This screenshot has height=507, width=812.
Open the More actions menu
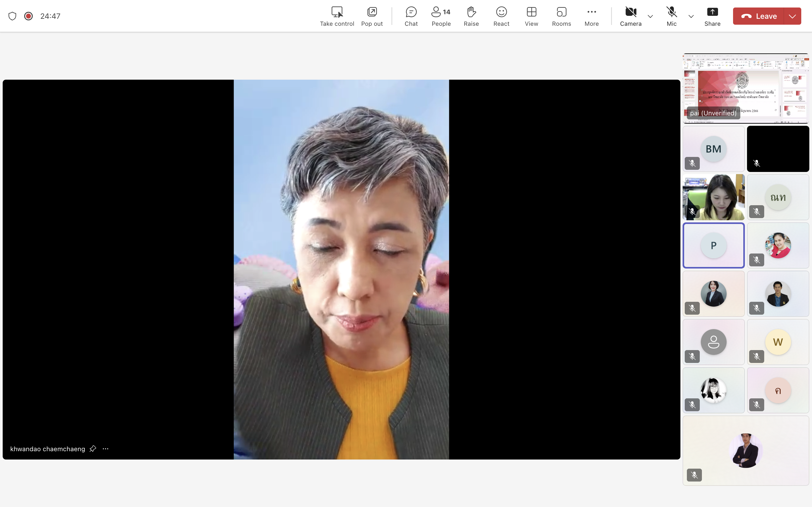[x=591, y=16]
